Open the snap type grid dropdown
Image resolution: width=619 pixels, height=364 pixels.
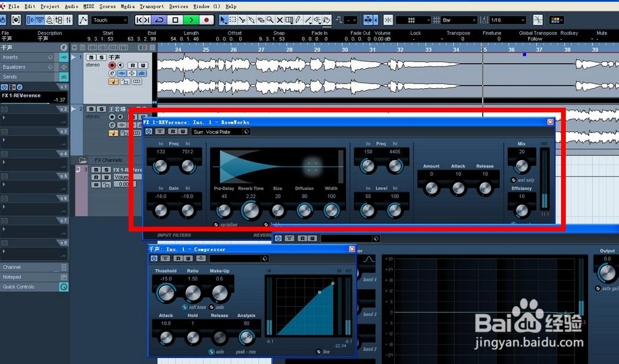(414, 20)
